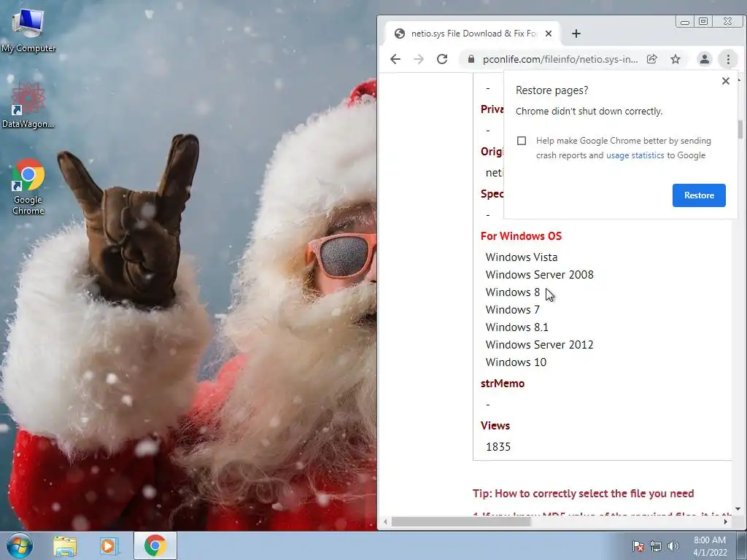747x560 pixels.
Task: Open a new tab with plus button
Action: click(x=576, y=34)
